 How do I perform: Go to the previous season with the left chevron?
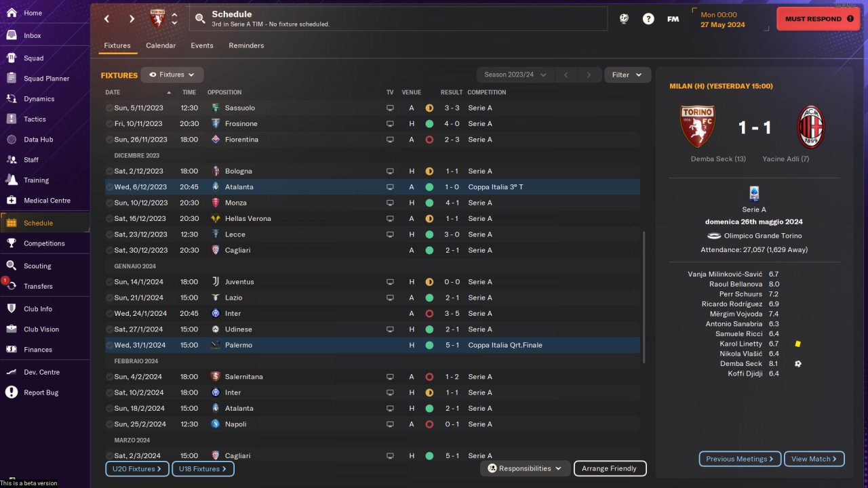(x=566, y=75)
